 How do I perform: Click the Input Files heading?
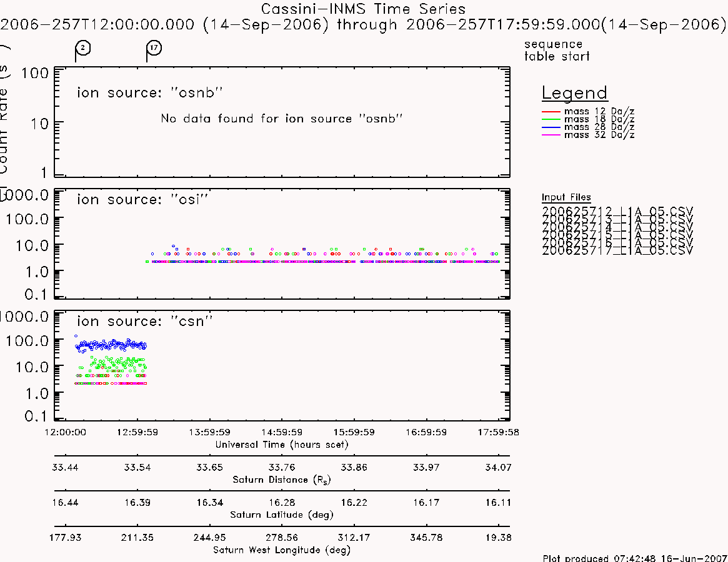coord(566,197)
